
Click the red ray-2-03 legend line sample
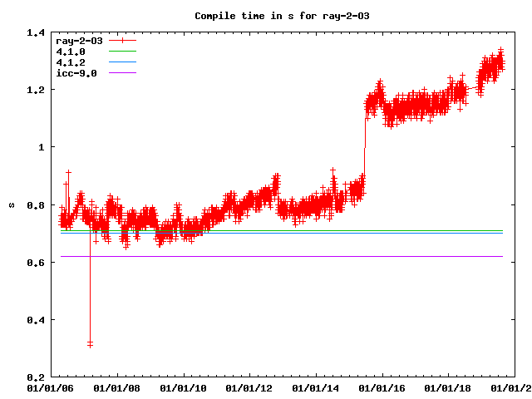pyautogui.click(x=121, y=41)
